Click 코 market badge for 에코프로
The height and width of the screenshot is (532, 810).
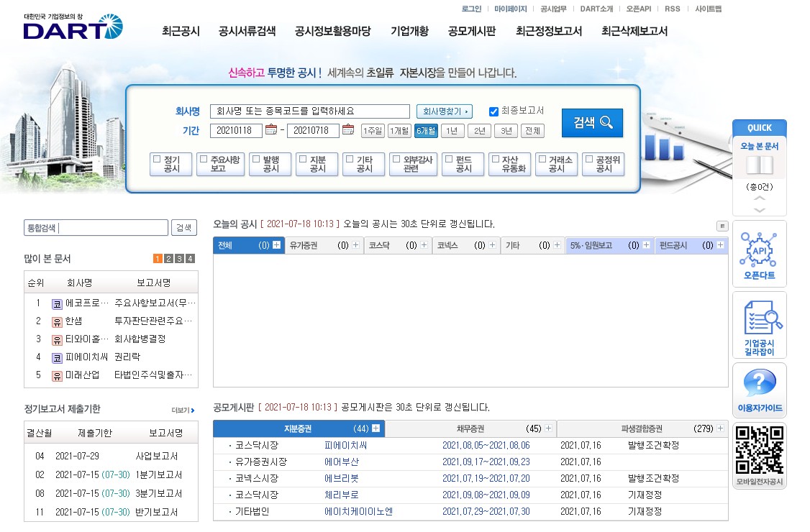57,304
